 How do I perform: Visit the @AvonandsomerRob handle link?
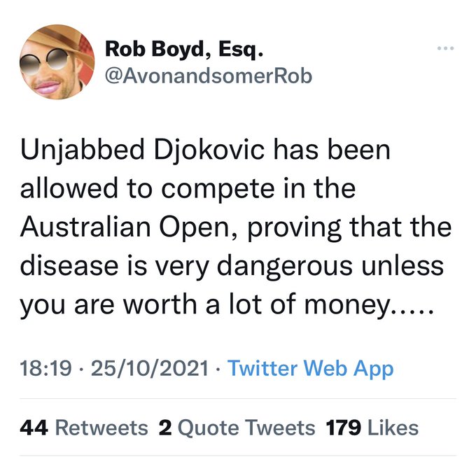pyautogui.click(x=208, y=76)
